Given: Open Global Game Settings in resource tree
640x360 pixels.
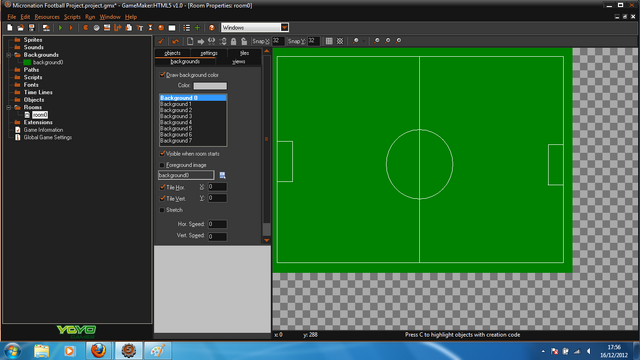Looking at the screenshot, I should [47, 138].
